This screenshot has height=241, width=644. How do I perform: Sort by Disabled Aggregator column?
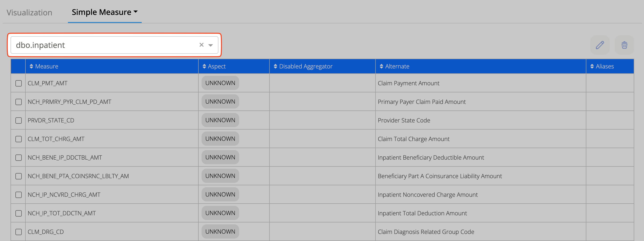coord(275,66)
